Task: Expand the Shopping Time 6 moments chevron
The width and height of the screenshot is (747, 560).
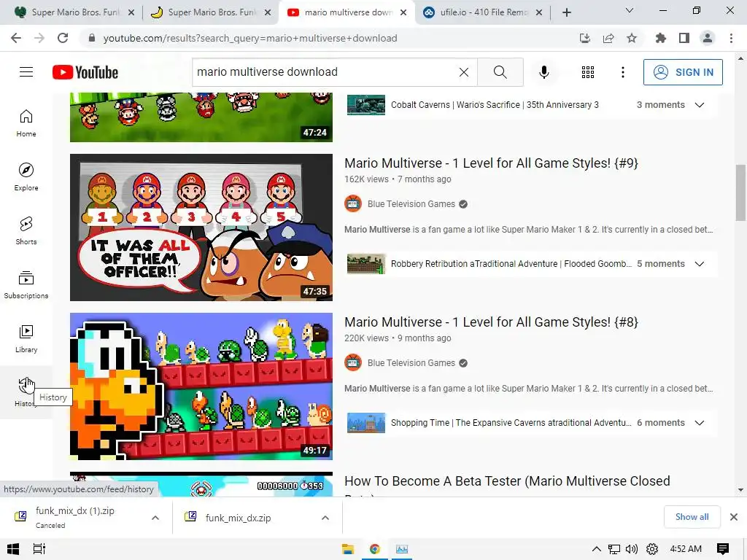Action: coord(700,423)
